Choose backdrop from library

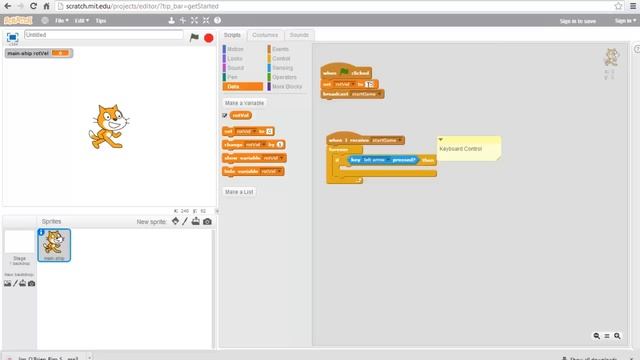point(7,283)
